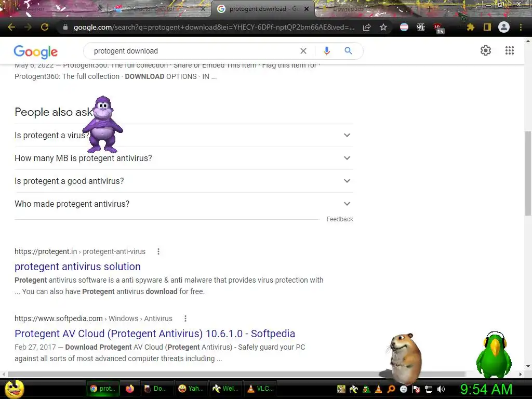
Task: Share this page with the share icon
Action: pyautogui.click(x=367, y=27)
